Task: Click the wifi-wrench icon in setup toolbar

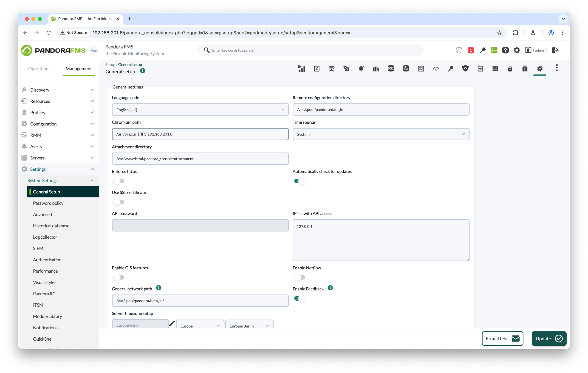Action: point(331,69)
